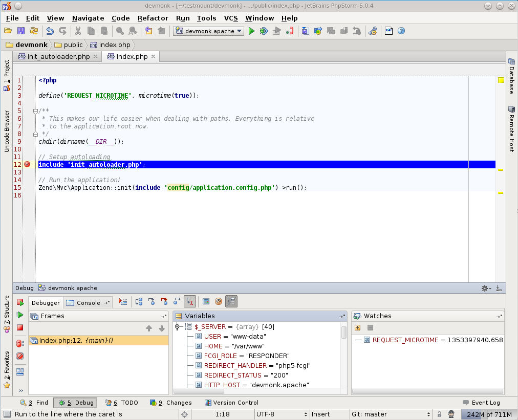Collapse the doc comment fold at line 5
The width and height of the screenshot is (518, 420).
35,112
